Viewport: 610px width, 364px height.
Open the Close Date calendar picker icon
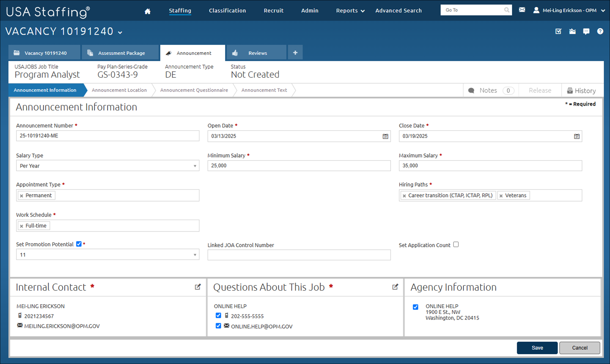click(577, 136)
